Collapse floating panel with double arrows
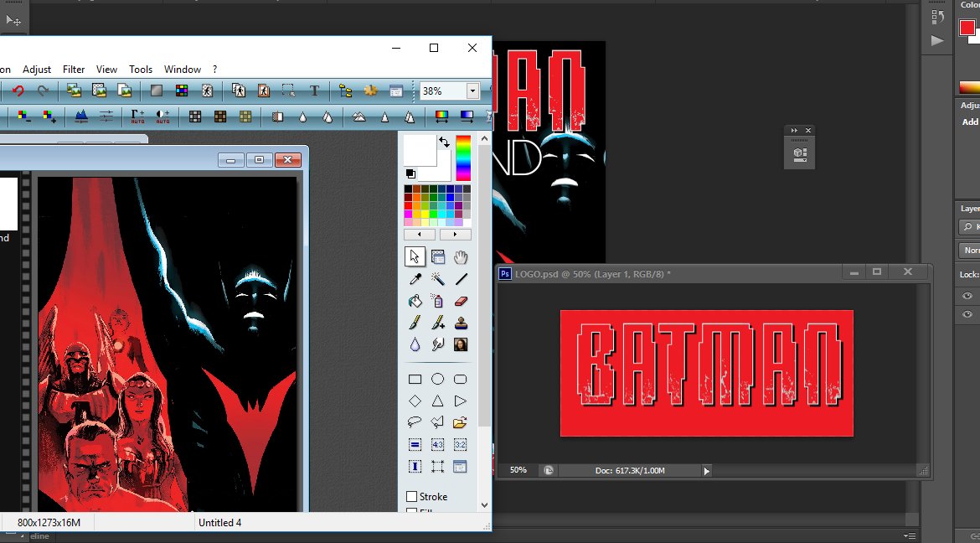 [794, 131]
